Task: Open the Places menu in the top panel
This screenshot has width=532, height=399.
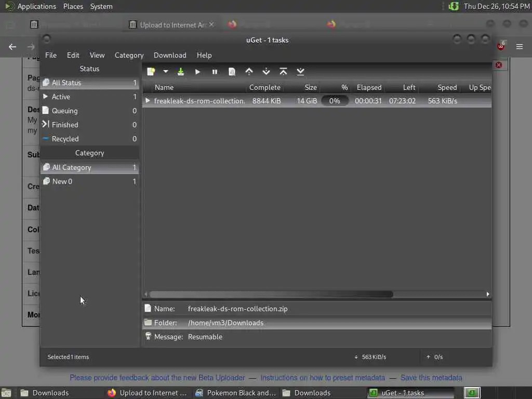Action: (73, 6)
